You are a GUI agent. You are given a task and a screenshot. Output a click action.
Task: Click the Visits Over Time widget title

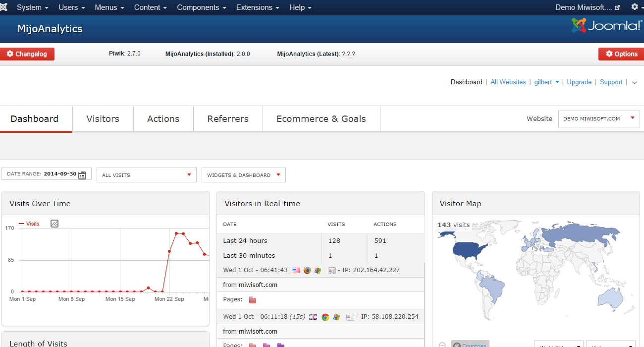pyautogui.click(x=40, y=204)
